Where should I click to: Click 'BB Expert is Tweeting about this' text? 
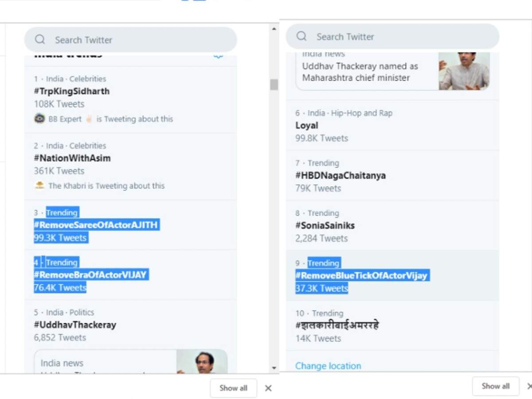coord(111,119)
